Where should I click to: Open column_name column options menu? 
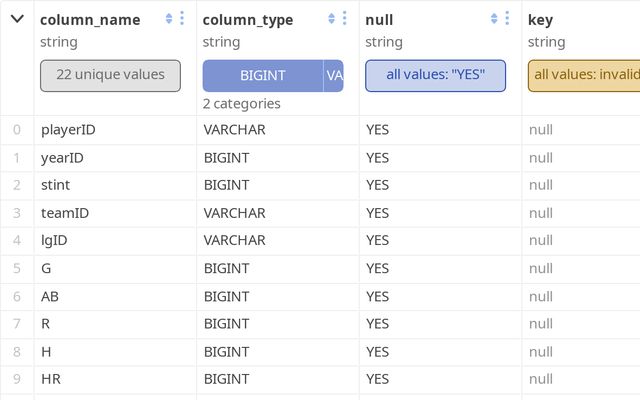(181, 19)
